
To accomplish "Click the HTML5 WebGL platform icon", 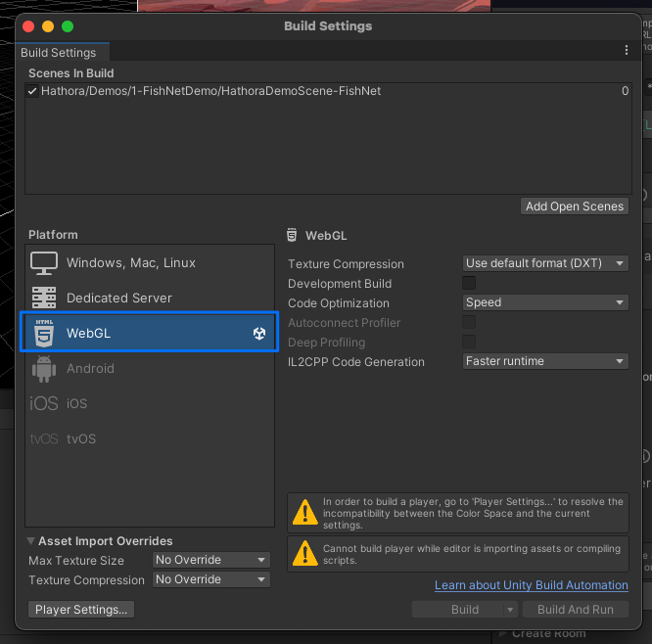I will click(x=44, y=333).
